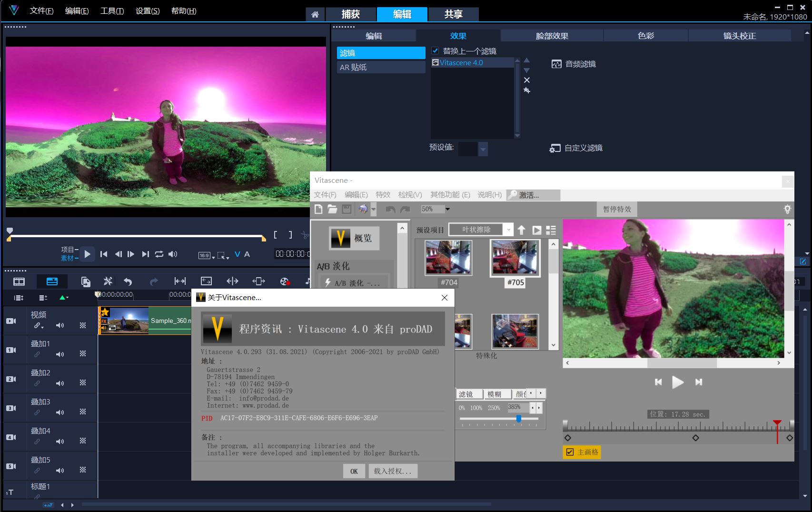The width and height of the screenshot is (812, 512).
Task: Toggle repeat playback loop
Action: pos(159,254)
